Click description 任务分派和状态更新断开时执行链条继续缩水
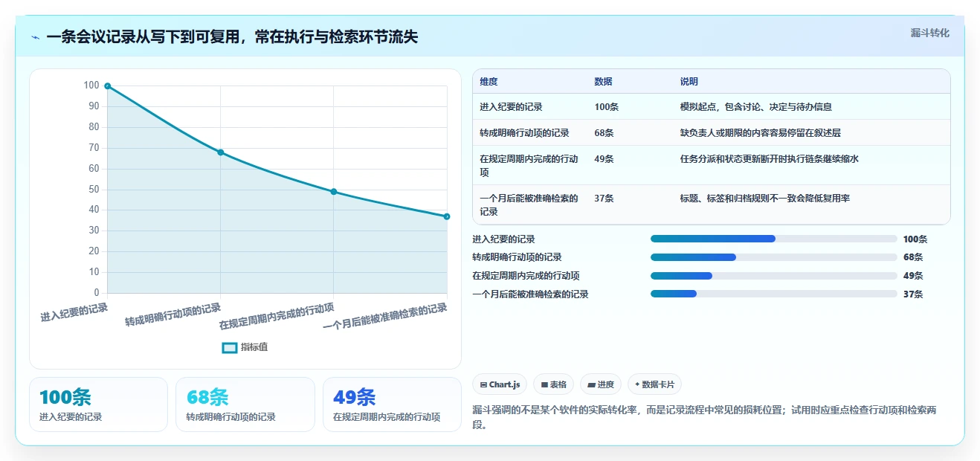The width and height of the screenshot is (980, 461). (769, 159)
